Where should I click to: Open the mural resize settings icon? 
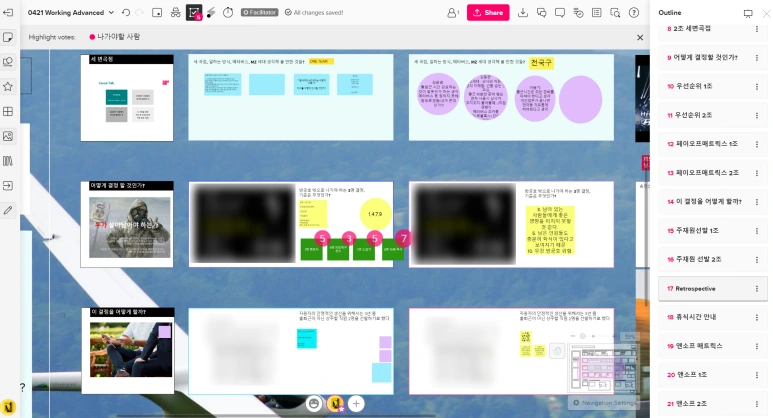coord(157,13)
